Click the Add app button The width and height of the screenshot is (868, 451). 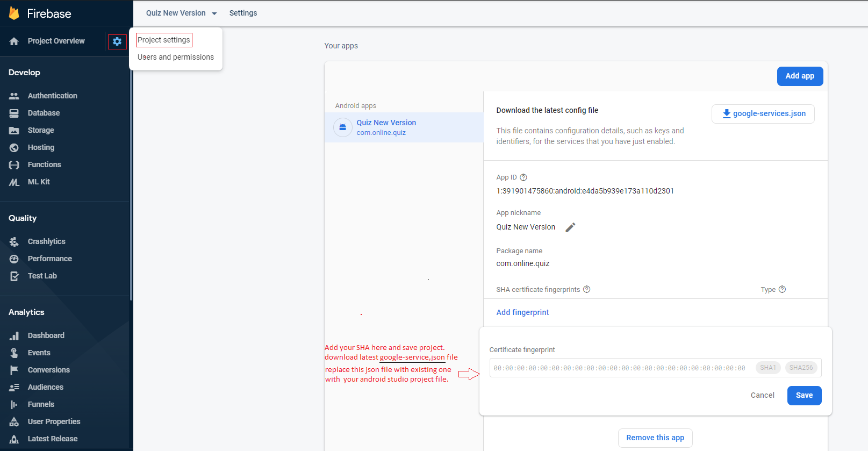click(800, 76)
